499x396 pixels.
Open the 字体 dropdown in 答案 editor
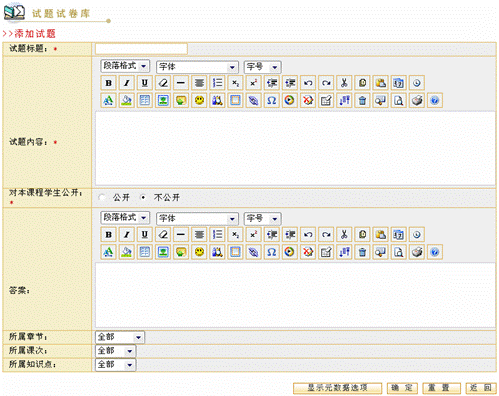197,219
